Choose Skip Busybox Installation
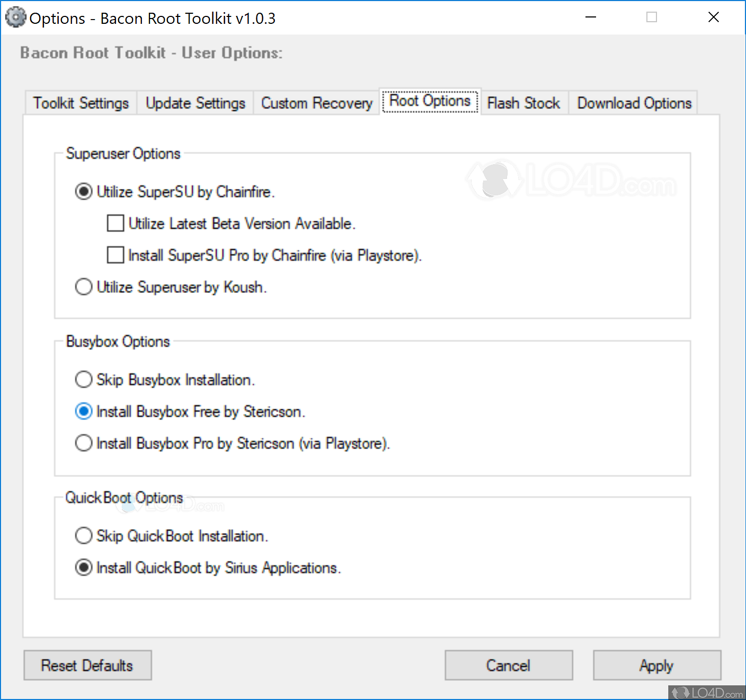This screenshot has width=746, height=700. coord(83,380)
